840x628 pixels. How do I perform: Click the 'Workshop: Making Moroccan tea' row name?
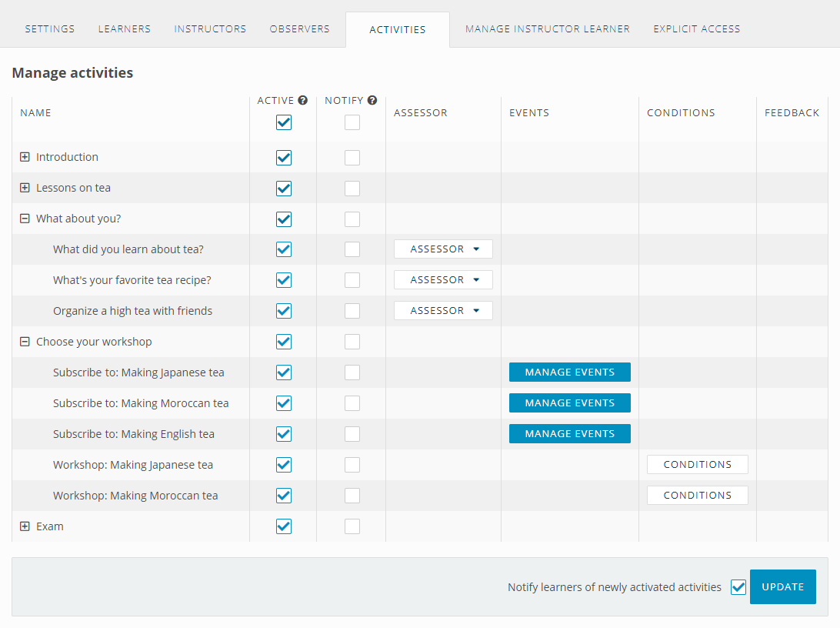135,496
